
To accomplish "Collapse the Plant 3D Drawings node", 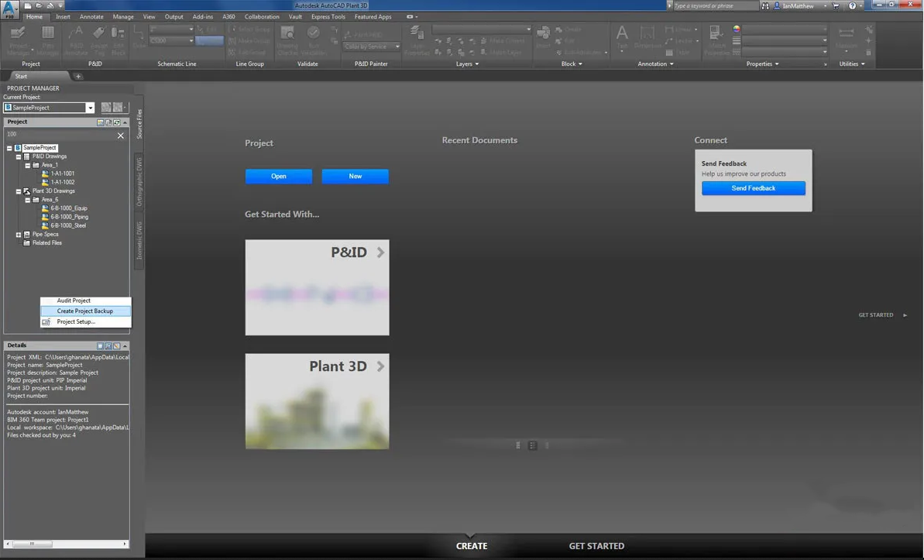I will pos(19,191).
